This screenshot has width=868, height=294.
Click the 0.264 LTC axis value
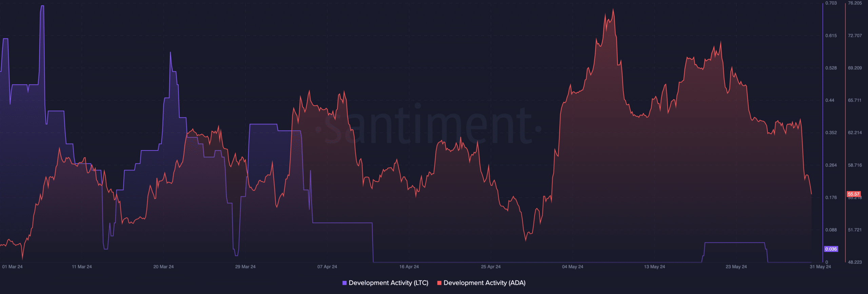[831, 165]
